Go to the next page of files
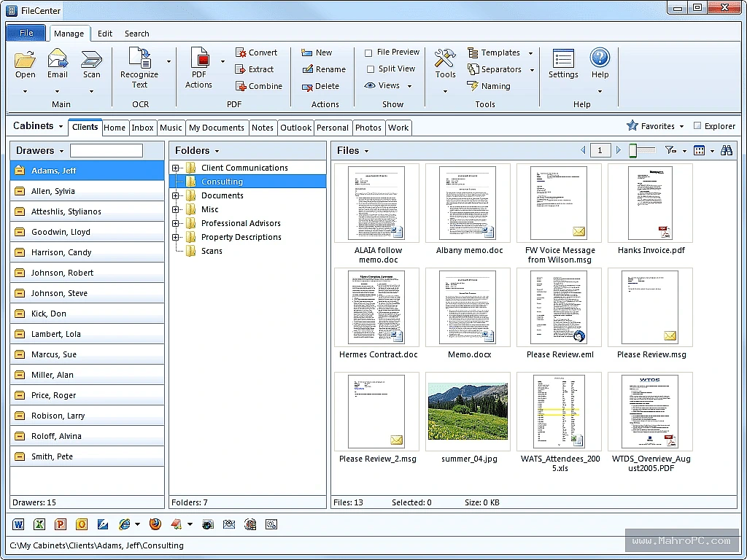The width and height of the screenshot is (747, 560). point(619,150)
